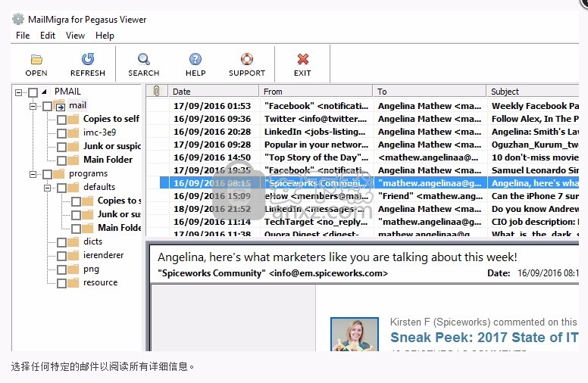Image resolution: width=588 pixels, height=383 pixels.
Task: Click the SUPPORT lifebuoy icon
Action: click(x=247, y=59)
